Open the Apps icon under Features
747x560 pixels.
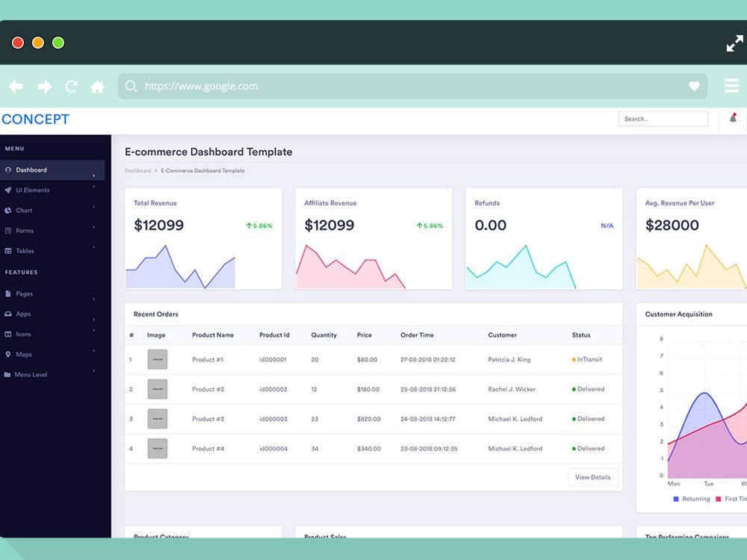point(8,314)
